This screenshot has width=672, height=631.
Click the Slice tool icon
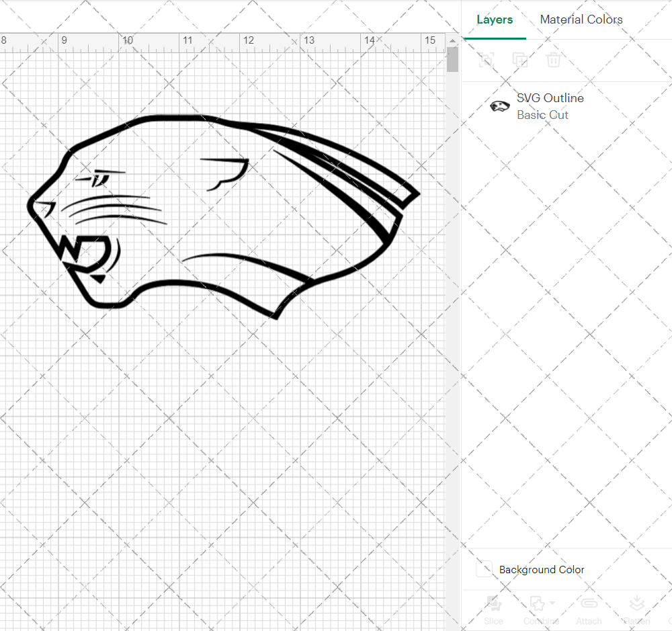click(x=494, y=603)
